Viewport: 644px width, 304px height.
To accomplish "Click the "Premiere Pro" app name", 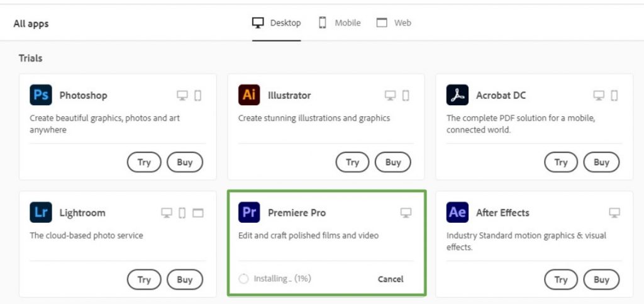I will click(297, 213).
